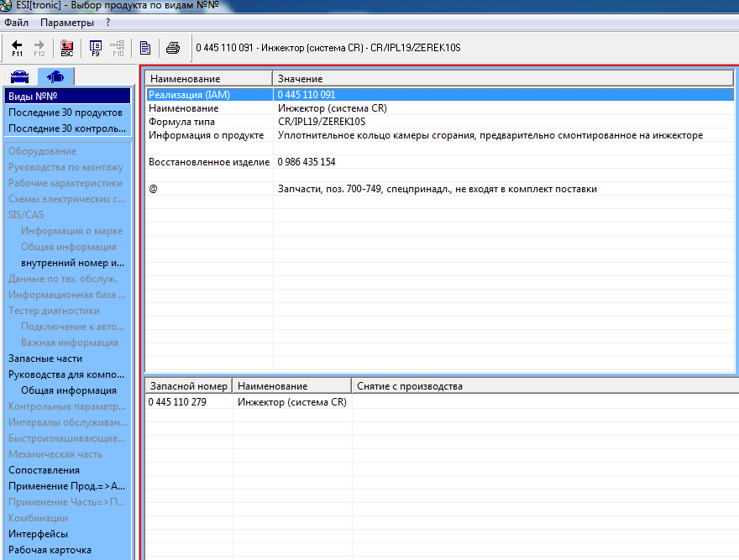Open the document page icon in toolbar
Screen dimensions: 739x560
145,47
